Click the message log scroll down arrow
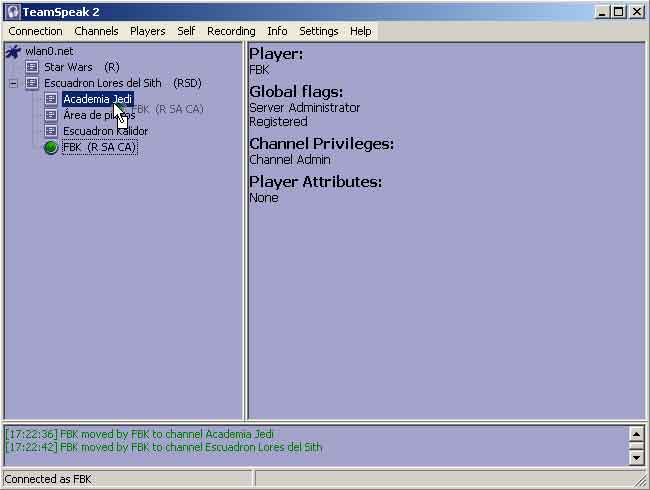650x490 pixels. click(x=636, y=458)
